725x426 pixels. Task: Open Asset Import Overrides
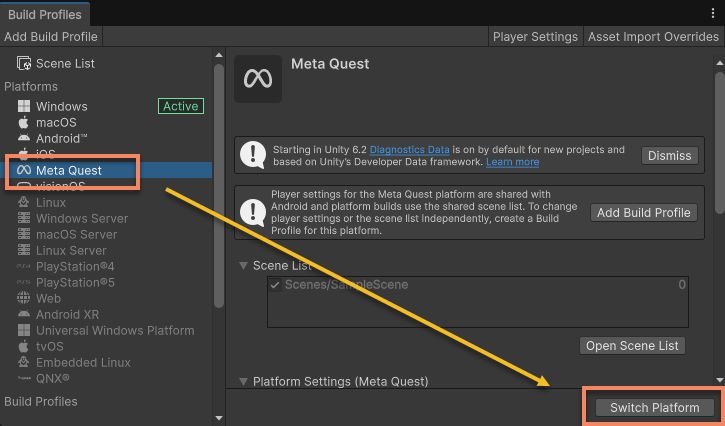[x=653, y=37]
